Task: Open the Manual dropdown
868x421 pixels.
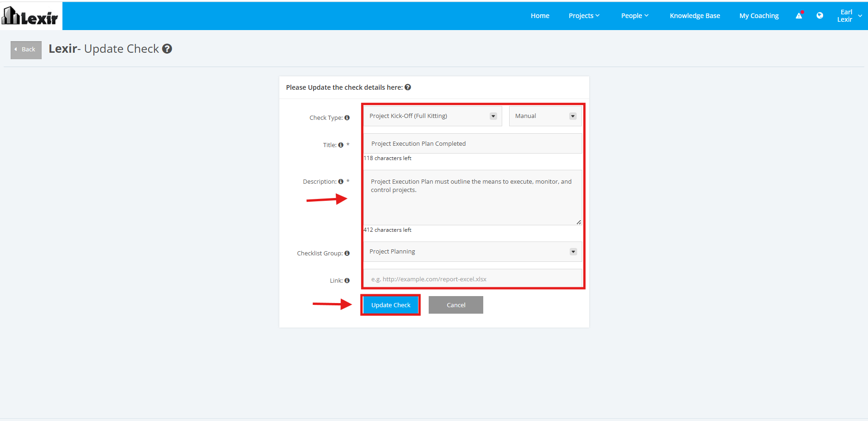Action: 545,116
